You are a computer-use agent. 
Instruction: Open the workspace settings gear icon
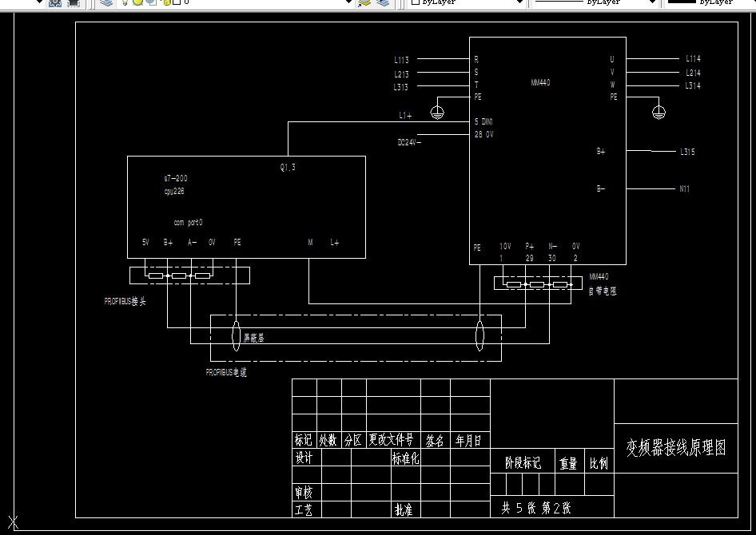[55, 3]
